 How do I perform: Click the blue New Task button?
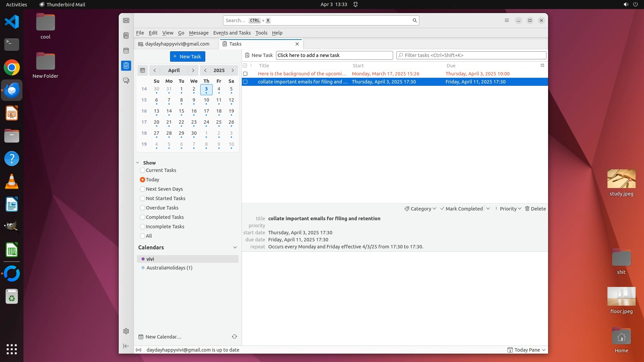[x=187, y=56]
